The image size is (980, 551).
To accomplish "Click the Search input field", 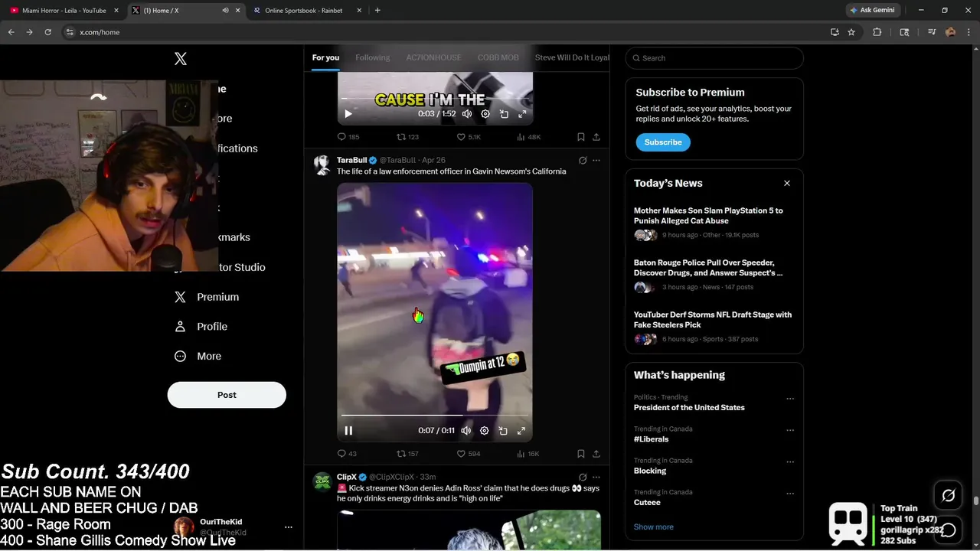I will point(714,58).
